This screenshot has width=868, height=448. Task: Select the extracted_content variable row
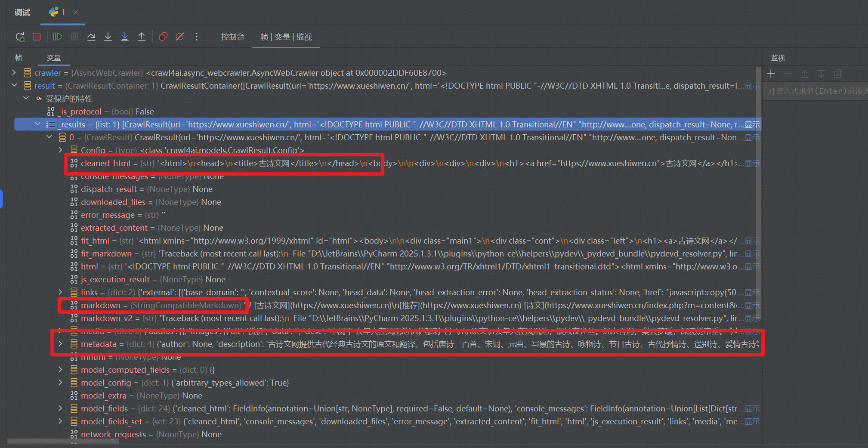pyautogui.click(x=384, y=228)
